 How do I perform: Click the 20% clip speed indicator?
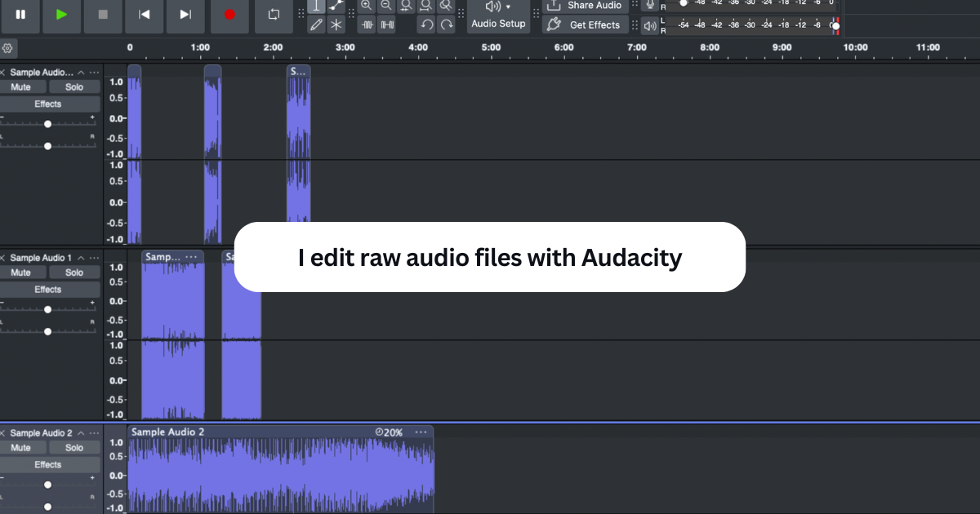[x=389, y=432]
